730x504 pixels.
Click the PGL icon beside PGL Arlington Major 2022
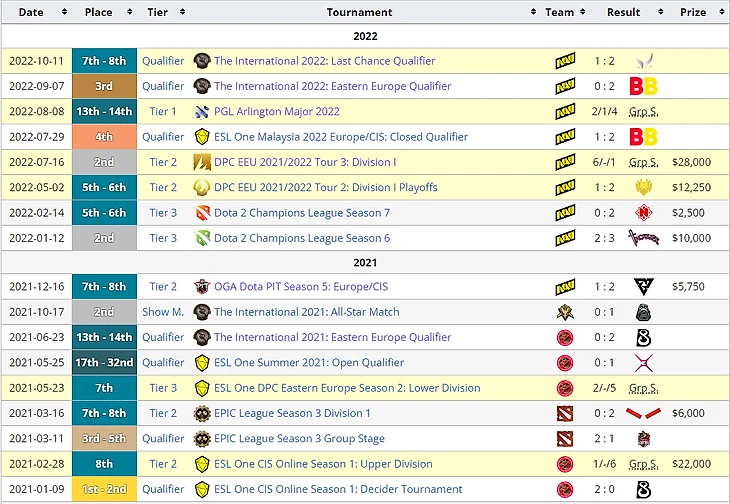pos(202,111)
